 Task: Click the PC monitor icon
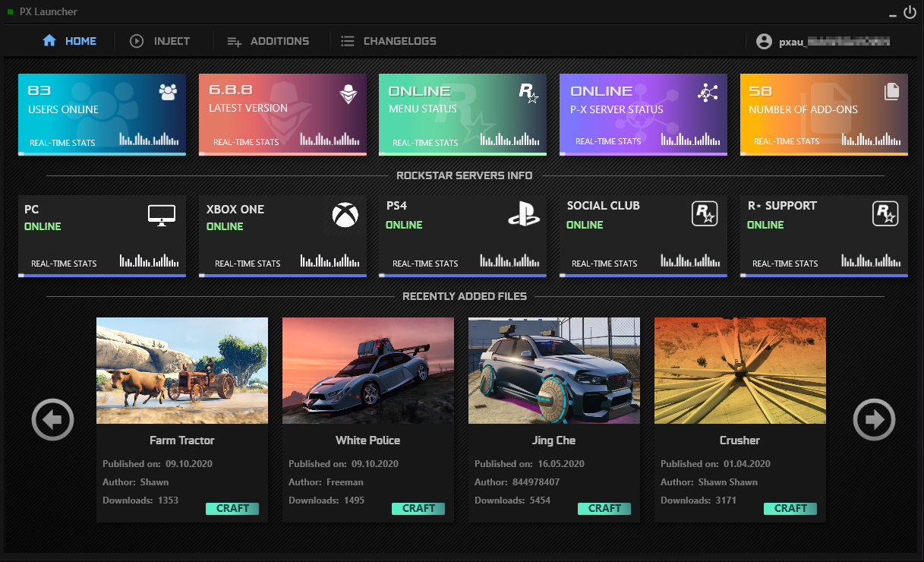pyautogui.click(x=161, y=215)
